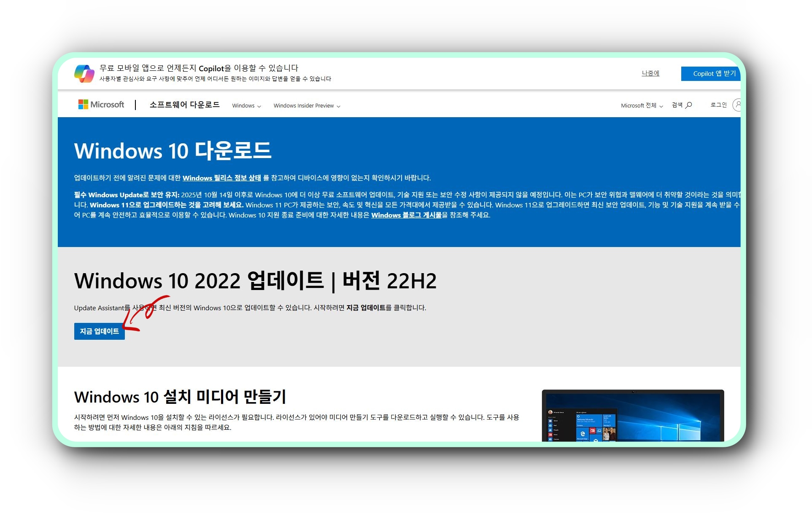
Task: Click the banner title about Copilot mobile app
Action: pyautogui.click(x=199, y=68)
